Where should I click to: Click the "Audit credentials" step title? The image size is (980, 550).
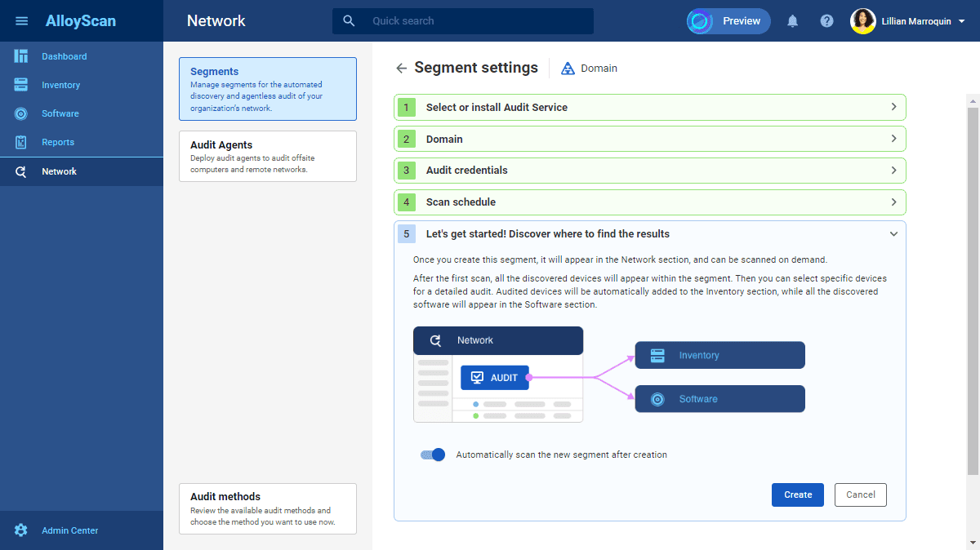point(467,171)
